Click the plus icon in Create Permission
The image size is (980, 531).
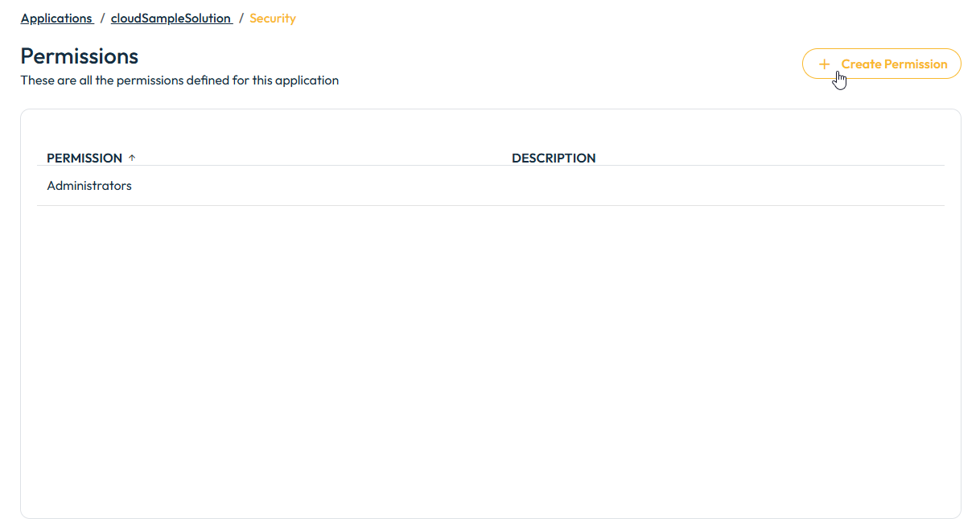[824, 64]
